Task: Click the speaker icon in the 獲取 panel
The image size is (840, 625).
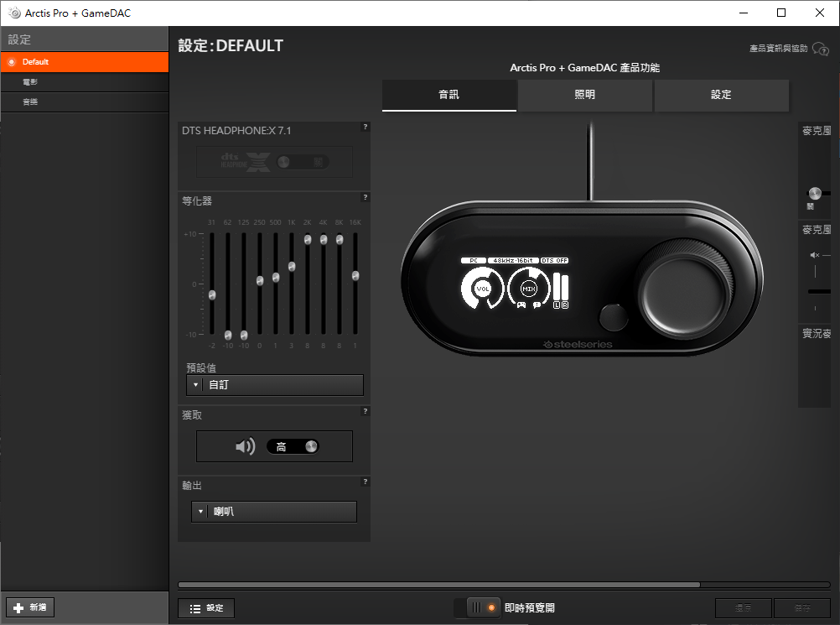Action: pos(246,446)
